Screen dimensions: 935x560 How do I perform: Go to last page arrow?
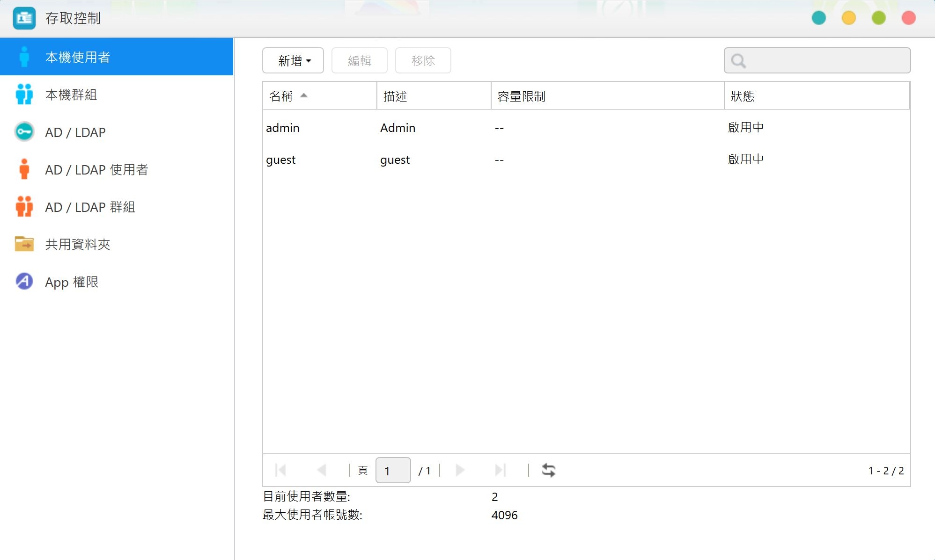click(x=501, y=470)
